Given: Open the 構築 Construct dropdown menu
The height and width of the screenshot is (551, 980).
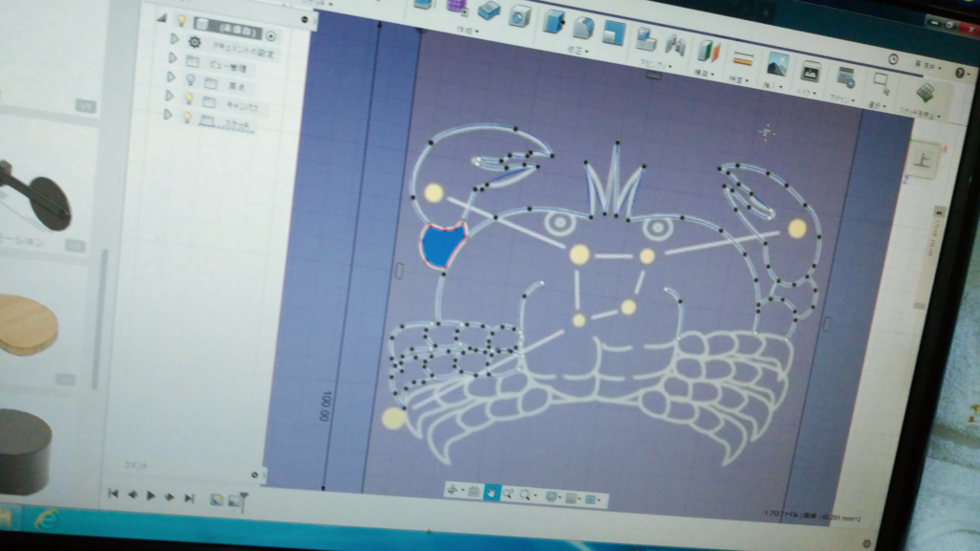Looking at the screenshot, I should (x=703, y=74).
